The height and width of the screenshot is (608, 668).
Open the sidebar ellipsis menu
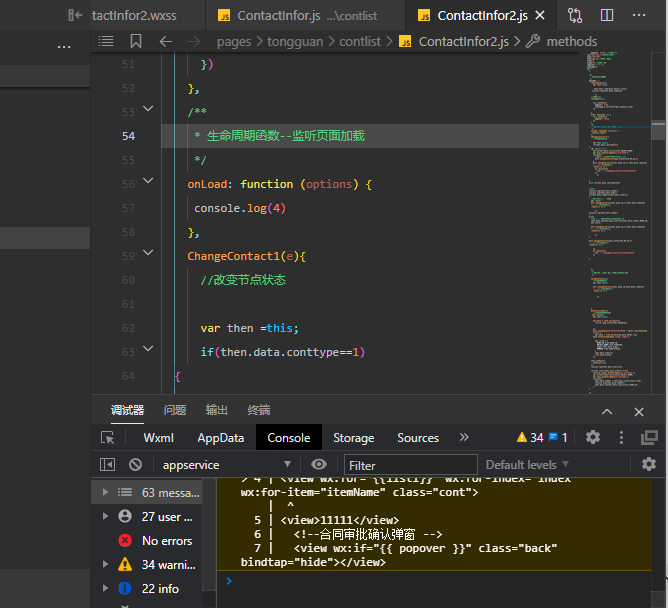coord(64,46)
